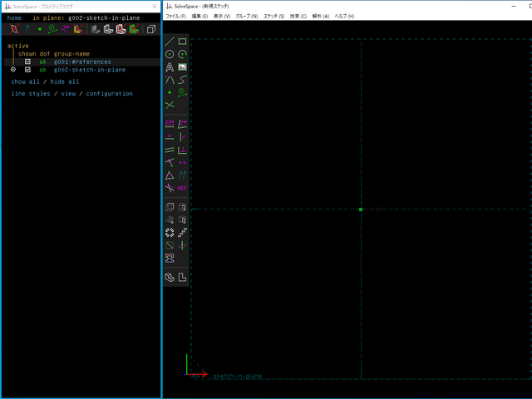
Task: Toggle shown checkbox for g001-#references
Action: [27, 62]
